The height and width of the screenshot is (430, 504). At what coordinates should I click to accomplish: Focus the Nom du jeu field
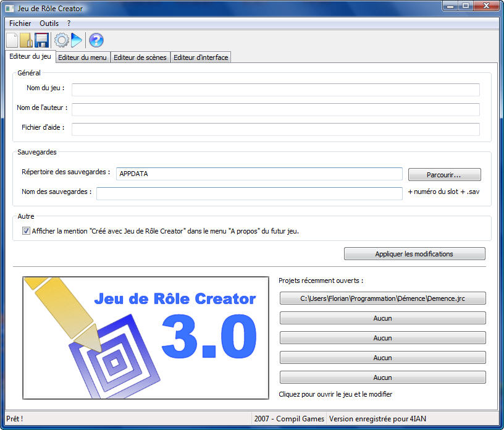[275, 90]
